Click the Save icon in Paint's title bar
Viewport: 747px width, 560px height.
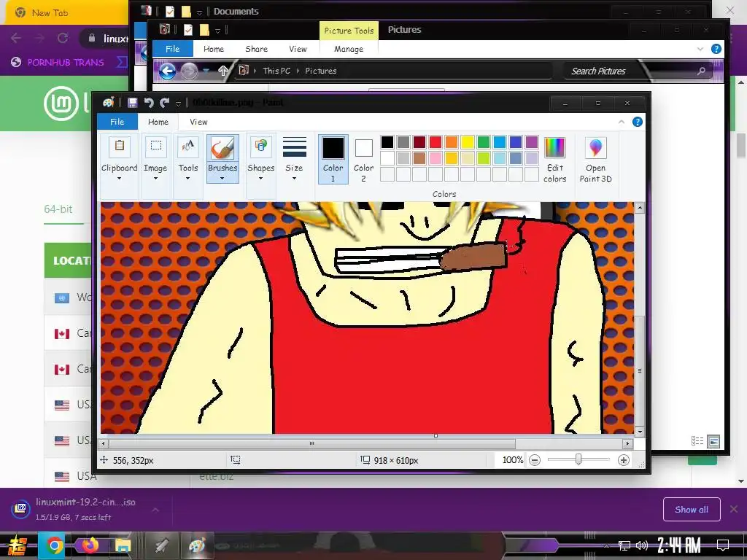(133, 102)
